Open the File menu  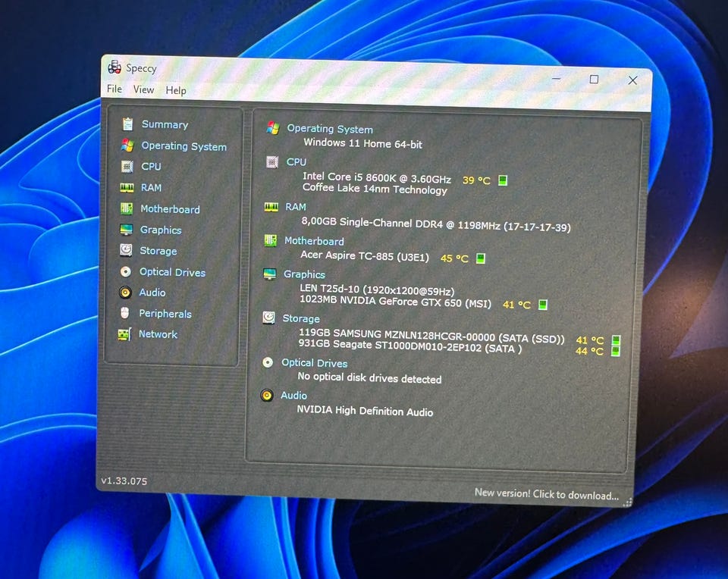point(115,89)
